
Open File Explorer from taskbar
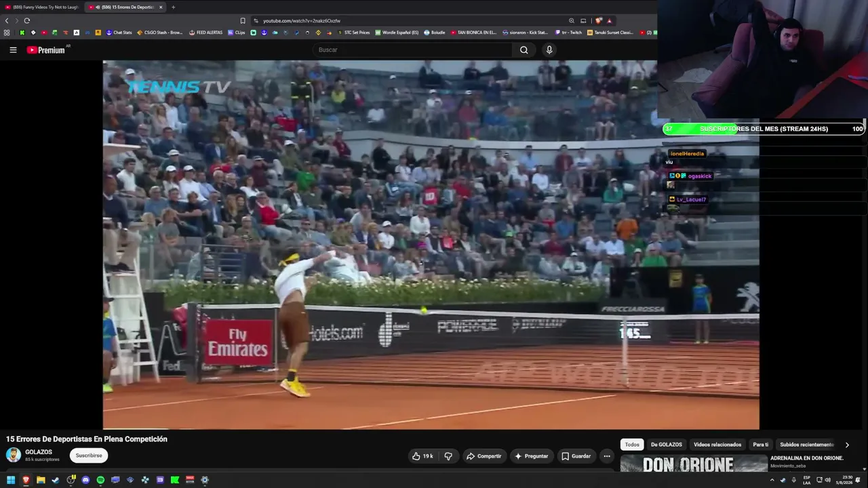click(41, 480)
